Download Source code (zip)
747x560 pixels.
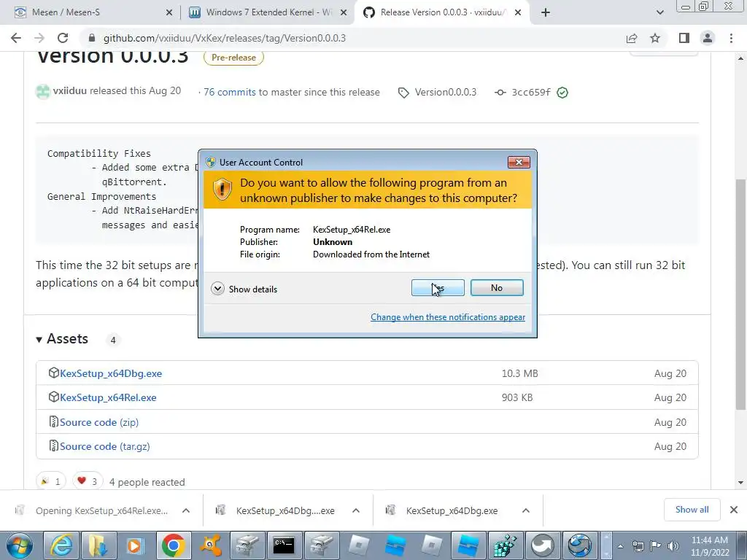point(99,422)
